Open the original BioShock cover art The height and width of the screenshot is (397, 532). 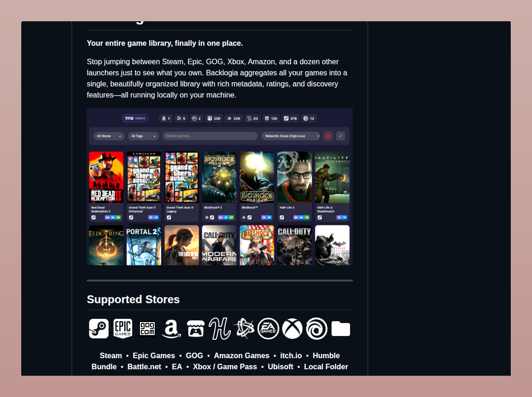pyautogui.click(x=257, y=177)
